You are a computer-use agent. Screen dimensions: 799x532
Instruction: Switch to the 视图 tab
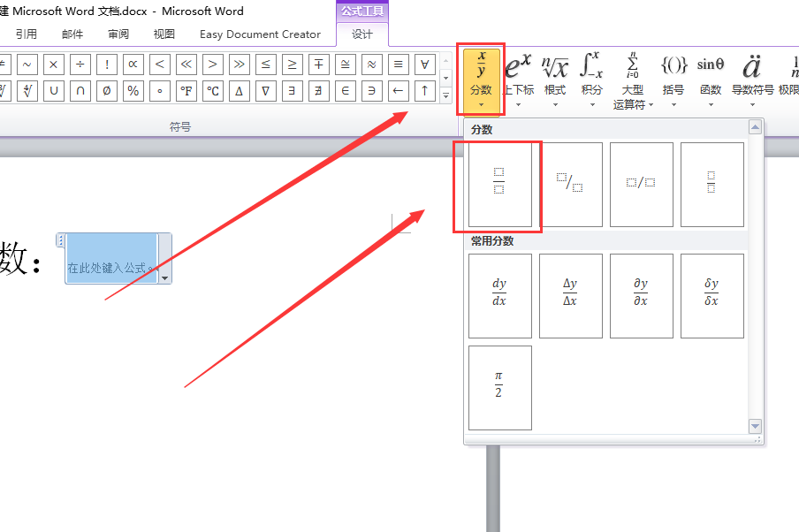[164, 34]
